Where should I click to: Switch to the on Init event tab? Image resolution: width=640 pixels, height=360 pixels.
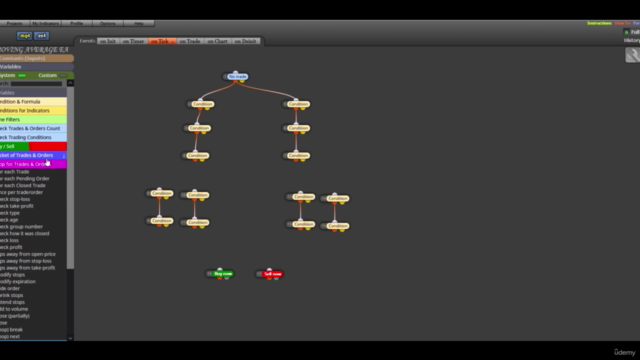pos(108,41)
